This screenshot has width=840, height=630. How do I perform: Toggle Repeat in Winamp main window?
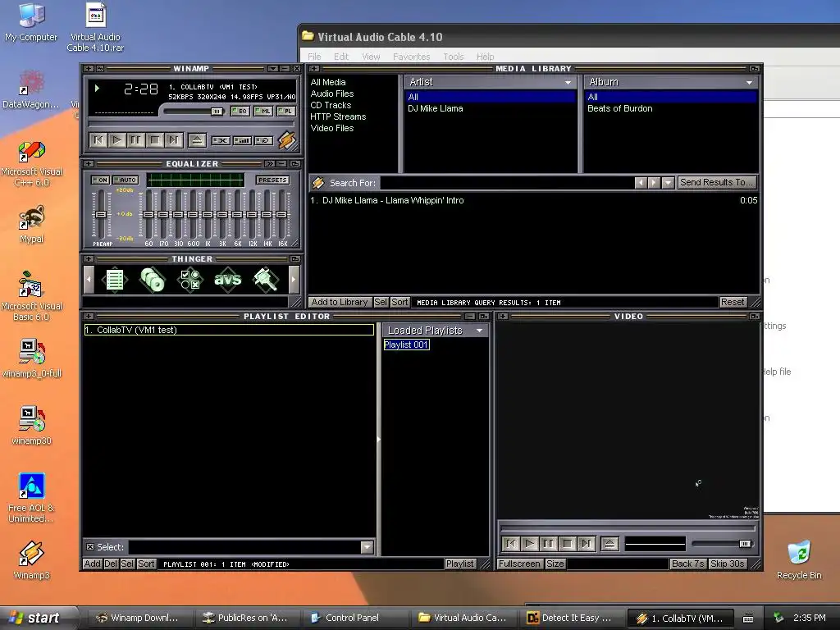click(x=263, y=140)
